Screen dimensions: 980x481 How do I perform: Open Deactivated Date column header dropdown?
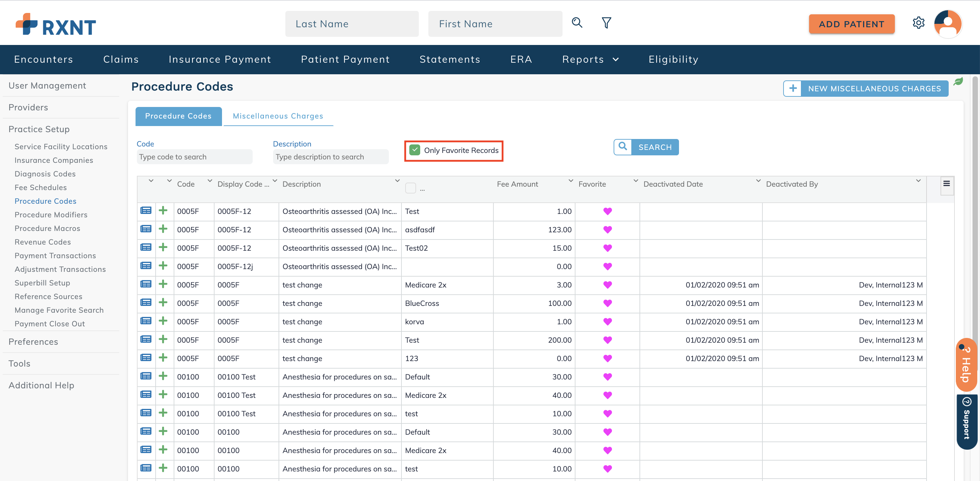[x=758, y=181]
